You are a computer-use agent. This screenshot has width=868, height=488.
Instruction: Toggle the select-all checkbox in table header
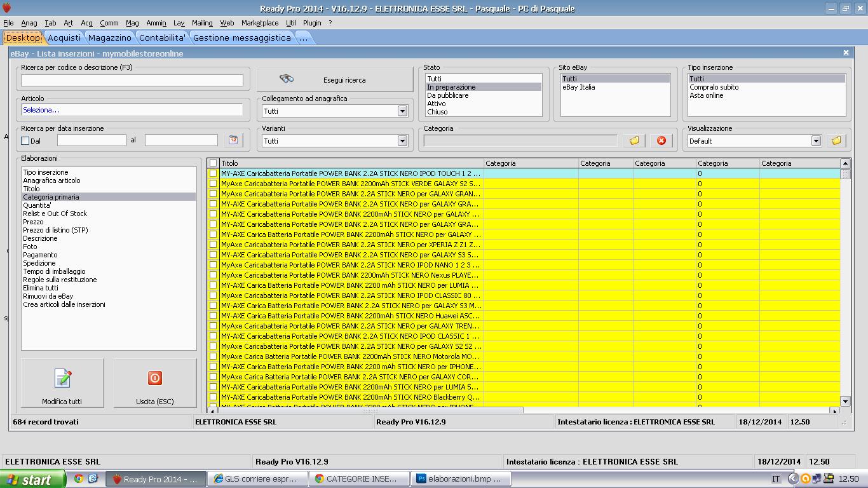click(214, 163)
